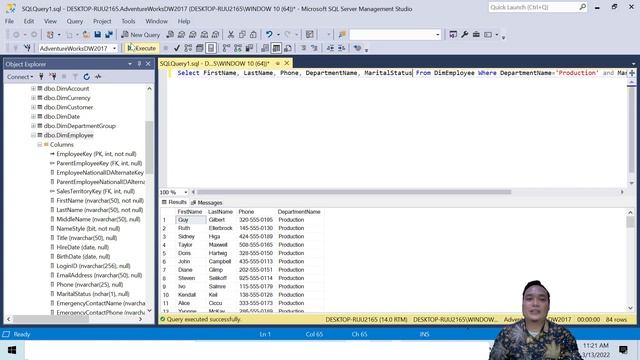Screen dimensions: 640x360
Task: Open the Windows notification center icon
Action: click(623, 350)
